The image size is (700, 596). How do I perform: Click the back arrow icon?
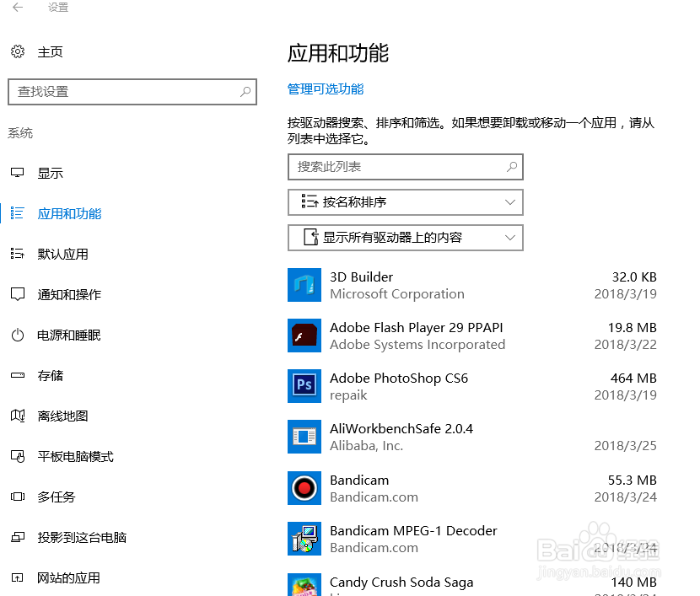coord(18,7)
